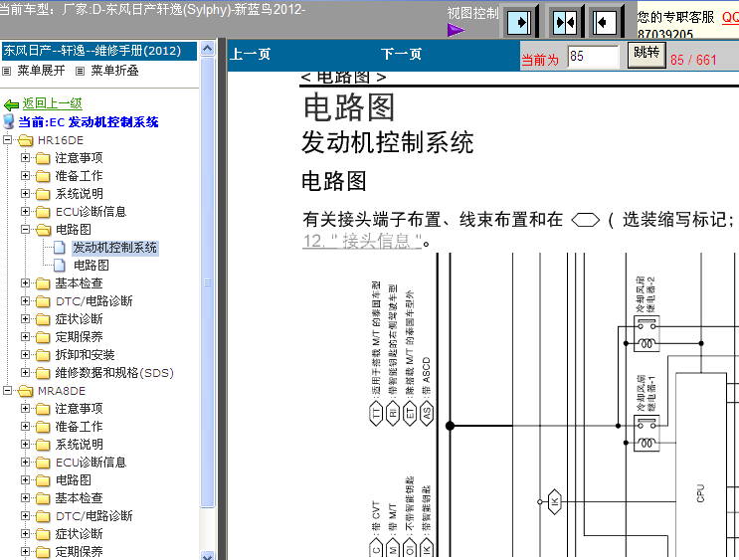The image size is (739, 560).
Task: Select 注意事项 under MRA8DE
Action: [x=79, y=409]
